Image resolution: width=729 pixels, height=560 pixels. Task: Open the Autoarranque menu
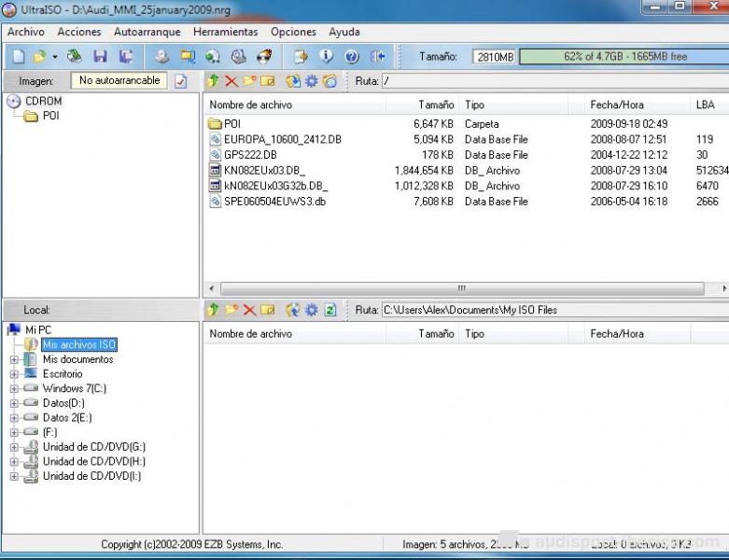tap(147, 32)
